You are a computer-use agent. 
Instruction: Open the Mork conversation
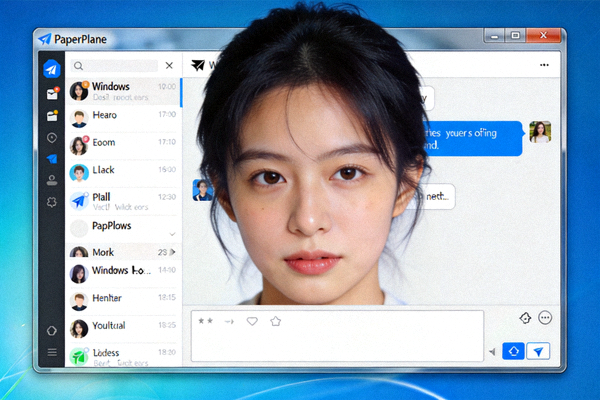click(x=123, y=251)
